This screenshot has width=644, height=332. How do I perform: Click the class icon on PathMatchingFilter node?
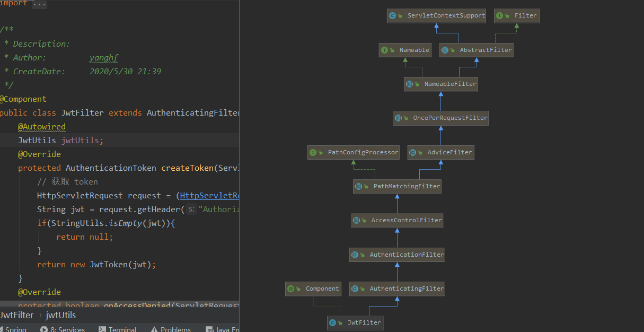click(x=358, y=187)
